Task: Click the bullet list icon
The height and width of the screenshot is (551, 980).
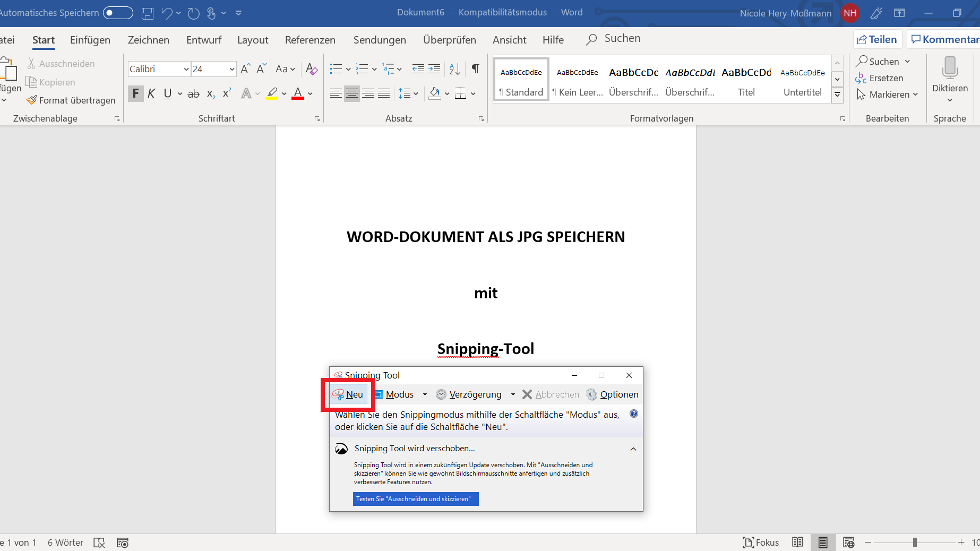Action: point(336,69)
